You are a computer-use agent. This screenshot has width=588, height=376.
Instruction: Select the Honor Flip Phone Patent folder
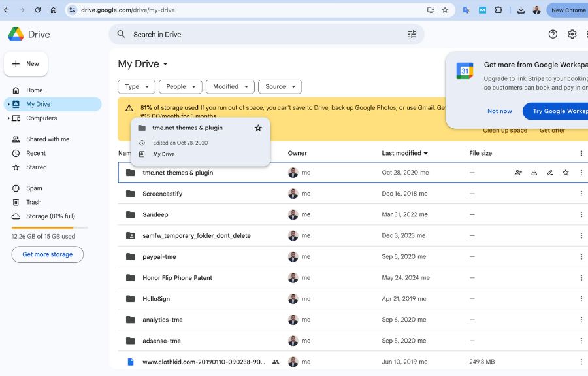(x=353, y=278)
